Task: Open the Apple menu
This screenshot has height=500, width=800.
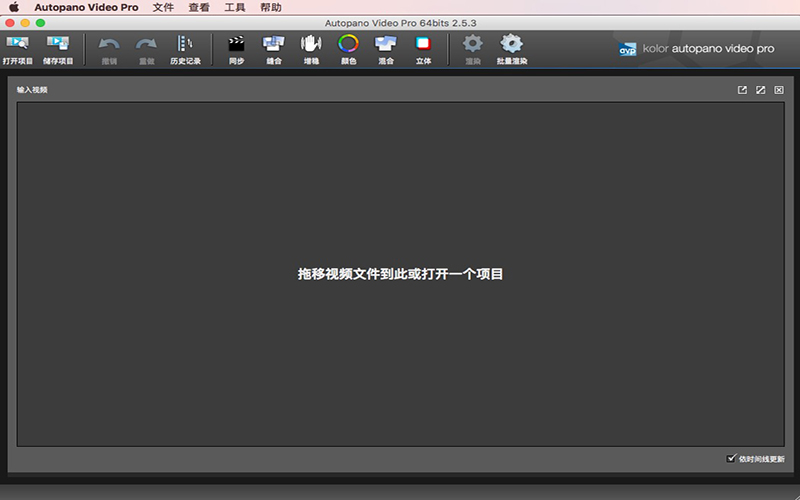Action: 14,7
